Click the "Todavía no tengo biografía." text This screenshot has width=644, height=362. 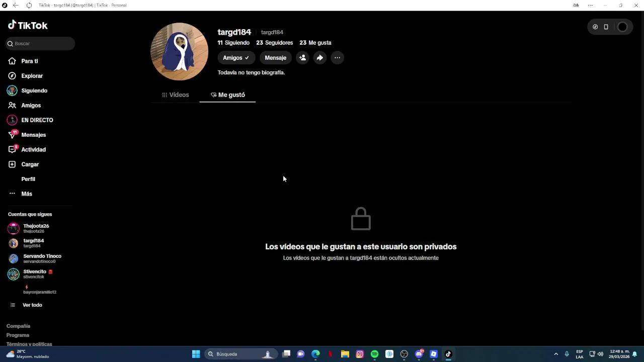[x=251, y=72]
